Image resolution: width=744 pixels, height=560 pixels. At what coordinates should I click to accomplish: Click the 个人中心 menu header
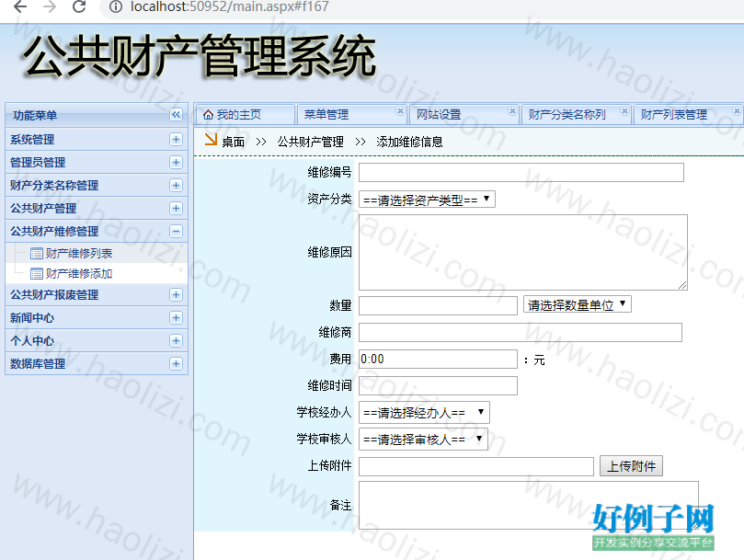[x=97, y=341]
